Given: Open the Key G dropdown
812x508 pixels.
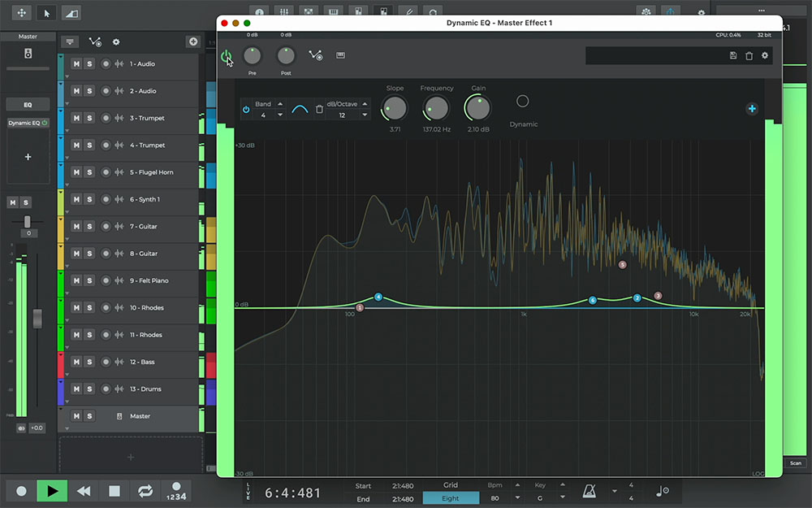Looking at the screenshot, I should [539, 498].
